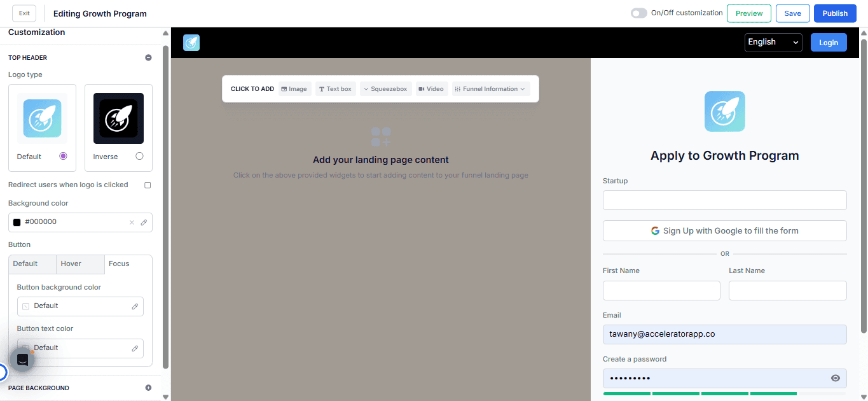This screenshot has width=868, height=401.
Task: Click the Login button in the header
Action: click(829, 43)
